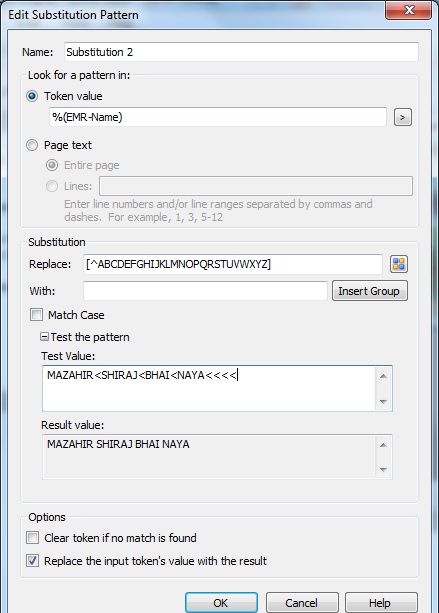439x613 pixels.
Task: Click the Test Value scroll down arrow
Action: 383,401
